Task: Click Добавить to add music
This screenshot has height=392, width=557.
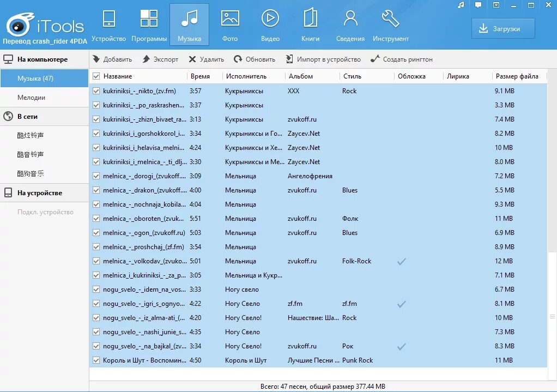Action: 112,59
